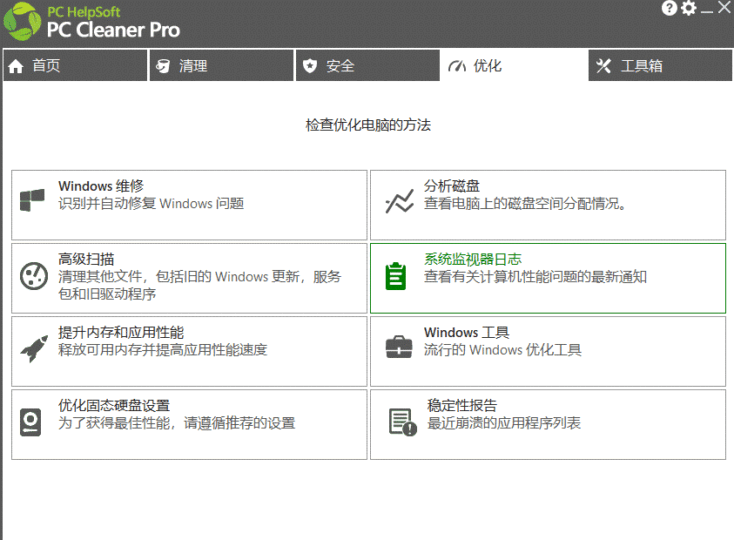
Task: Click the text 查看电脑上的磁盘空间分配情况。
Action: pos(525,204)
